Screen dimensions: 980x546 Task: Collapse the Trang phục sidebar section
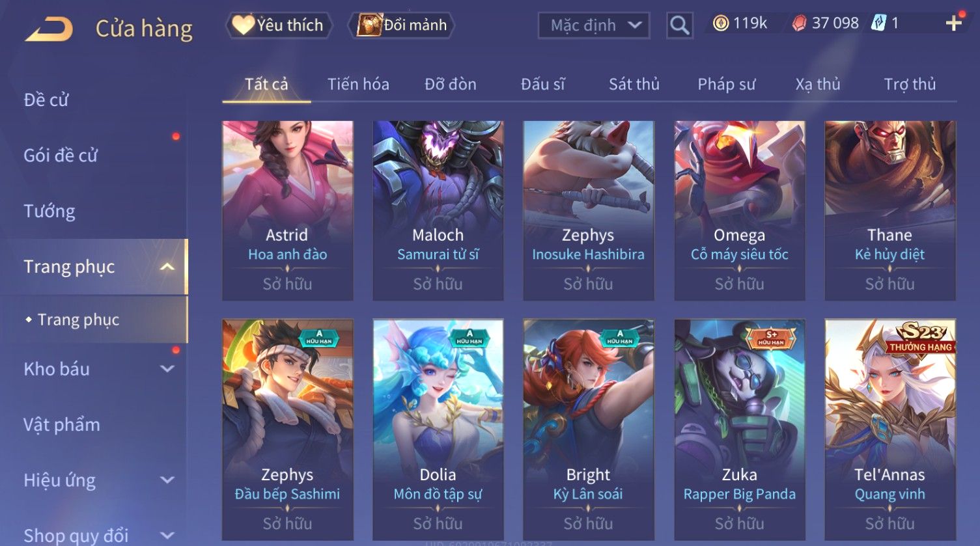pyautogui.click(x=167, y=267)
